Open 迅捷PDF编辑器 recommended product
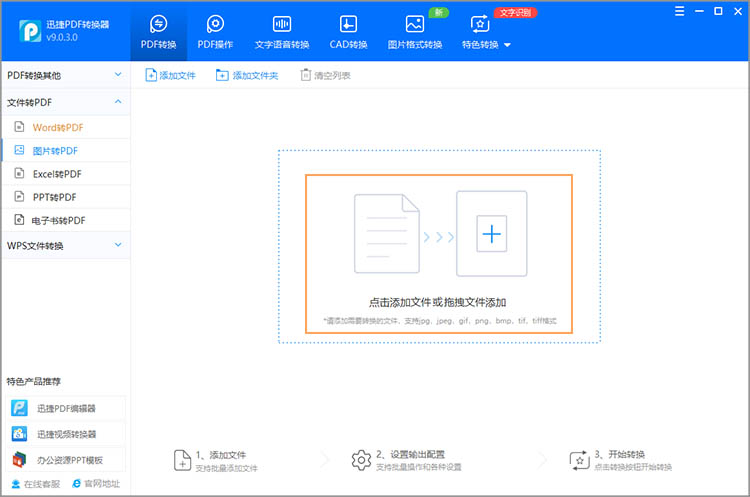Image resolution: width=750 pixels, height=497 pixels. (x=66, y=408)
